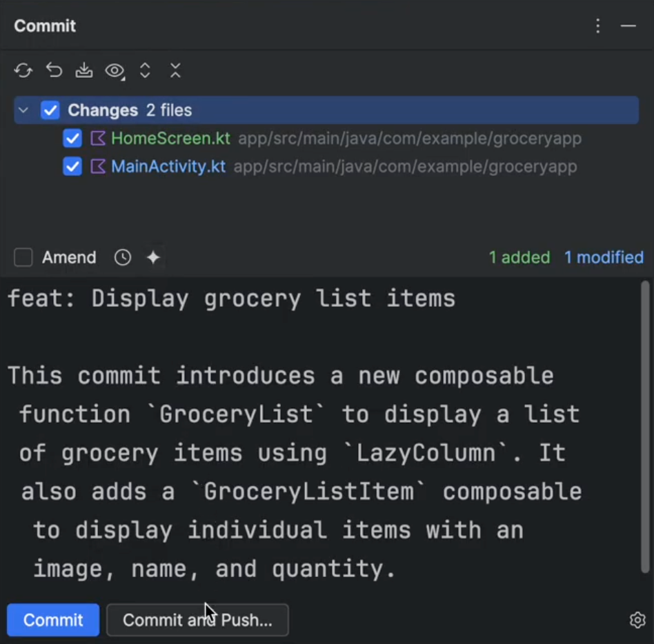Viewport: 654px width, 644px height.
Task: Uncheck the Changes group checkbox
Action: click(50, 110)
